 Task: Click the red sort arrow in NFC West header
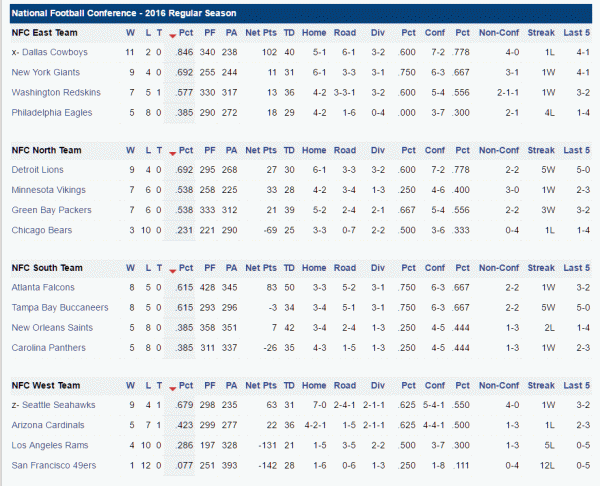pos(173,388)
